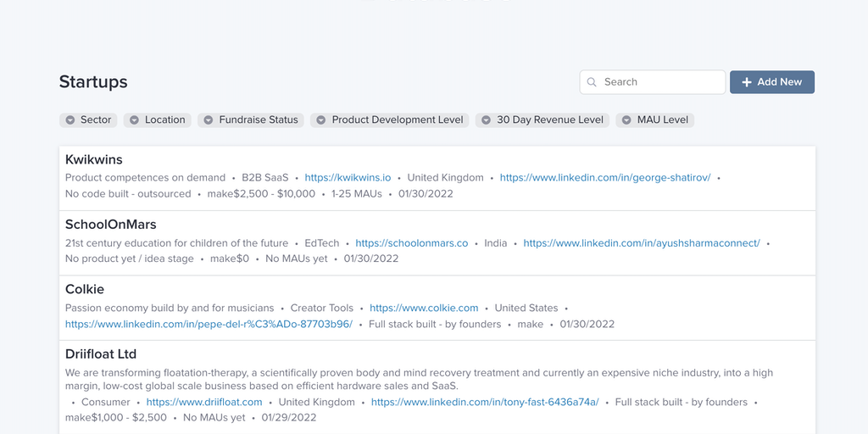
Task: Select the SchoolOnMars startup entry
Action: [111, 225]
